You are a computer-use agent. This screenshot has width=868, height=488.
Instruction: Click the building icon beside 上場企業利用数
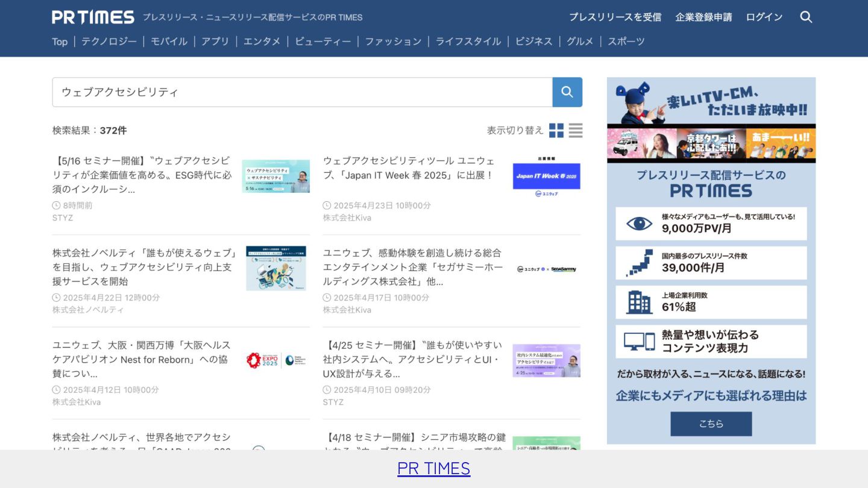pos(639,302)
